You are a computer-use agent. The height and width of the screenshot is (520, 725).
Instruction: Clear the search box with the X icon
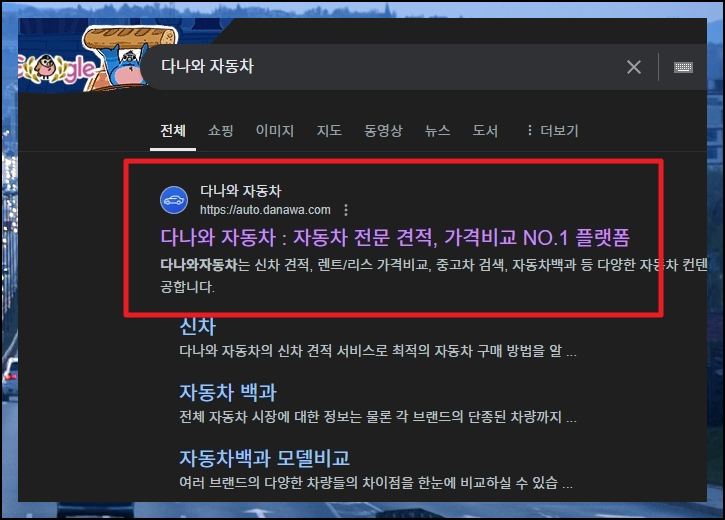633,67
